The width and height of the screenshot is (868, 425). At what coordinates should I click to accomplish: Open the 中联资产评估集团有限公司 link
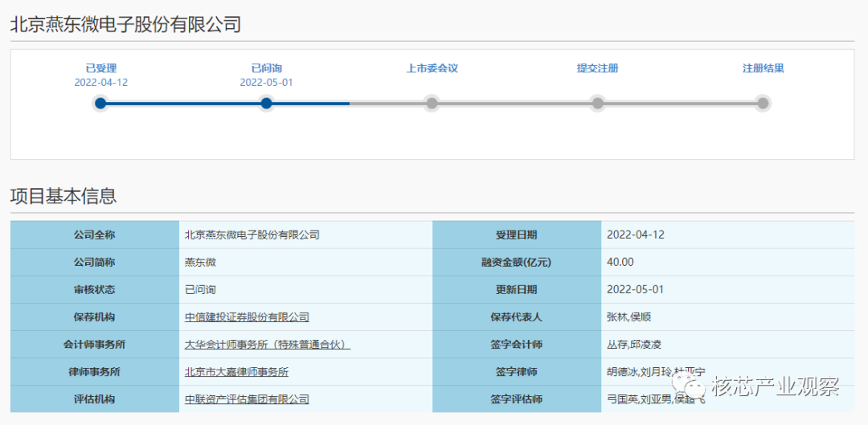247,399
